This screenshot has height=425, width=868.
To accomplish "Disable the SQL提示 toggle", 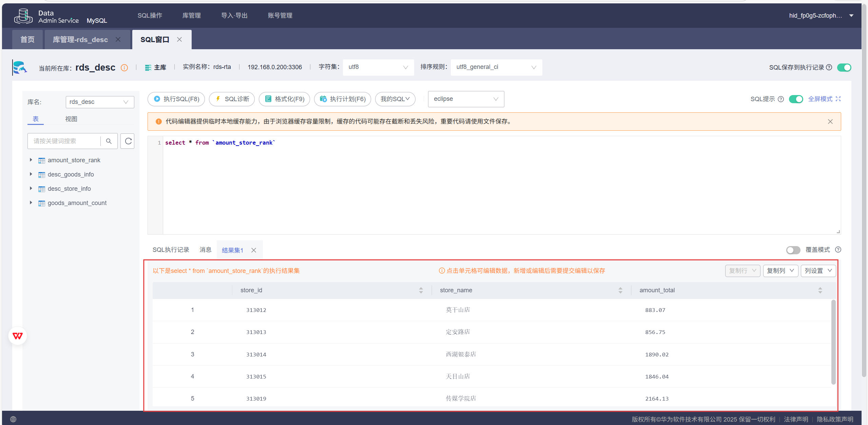I will pyautogui.click(x=795, y=99).
